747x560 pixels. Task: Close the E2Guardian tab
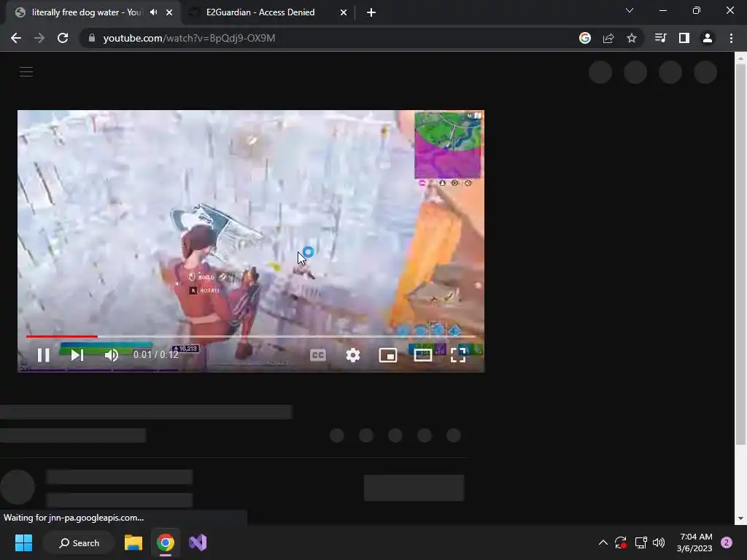(344, 12)
